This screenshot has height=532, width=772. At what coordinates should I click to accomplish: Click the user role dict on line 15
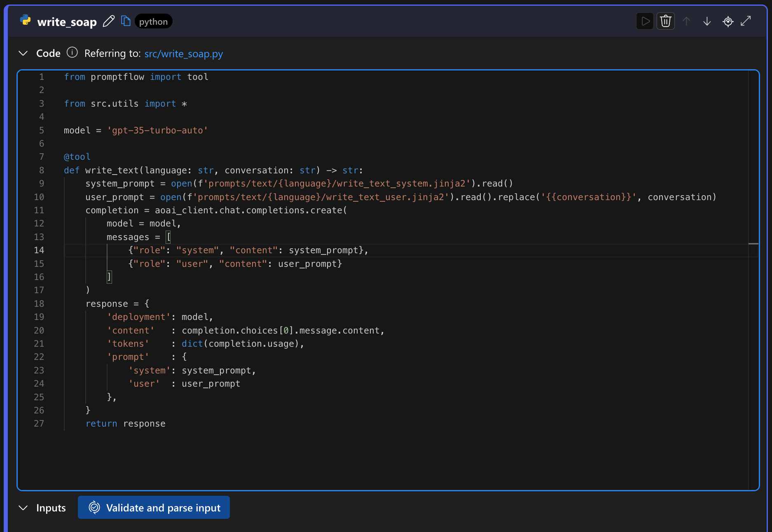[x=235, y=264]
